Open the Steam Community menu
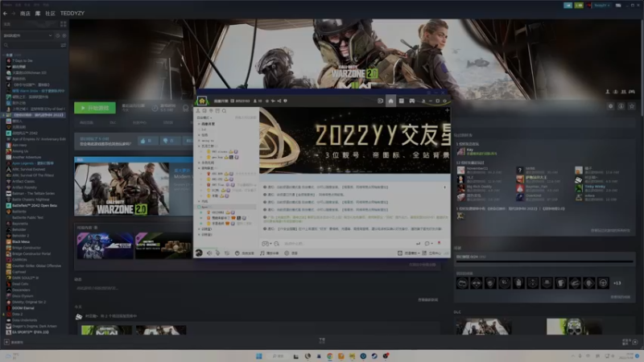The width and height of the screenshot is (644, 362). (x=50, y=14)
